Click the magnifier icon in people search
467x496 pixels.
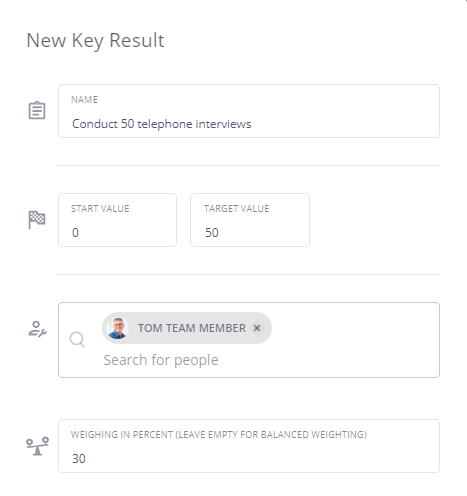pos(77,340)
